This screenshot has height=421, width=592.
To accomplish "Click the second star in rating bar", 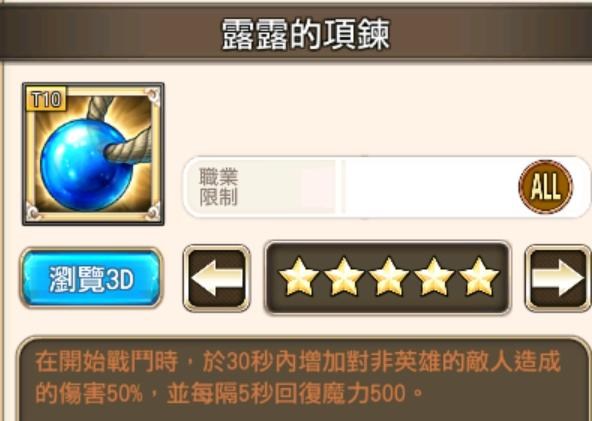I will pyautogui.click(x=344, y=277).
